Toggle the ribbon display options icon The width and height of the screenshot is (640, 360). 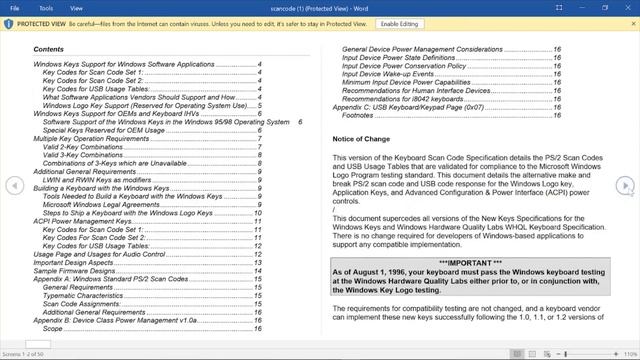coord(559,8)
